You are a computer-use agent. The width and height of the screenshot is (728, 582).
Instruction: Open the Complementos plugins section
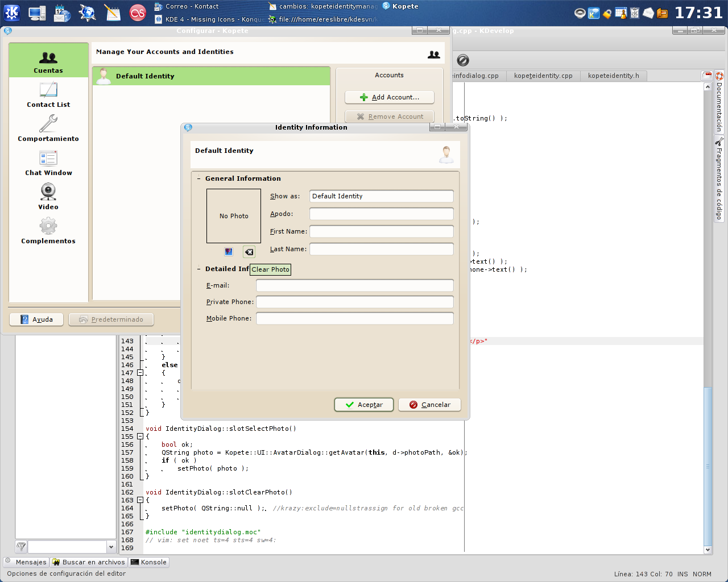click(x=48, y=231)
